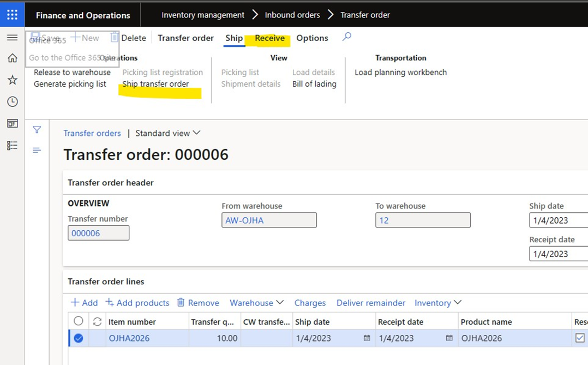Open the Transfer order tab
Image resolution: width=588 pixels, height=365 pixels.
[x=185, y=38]
